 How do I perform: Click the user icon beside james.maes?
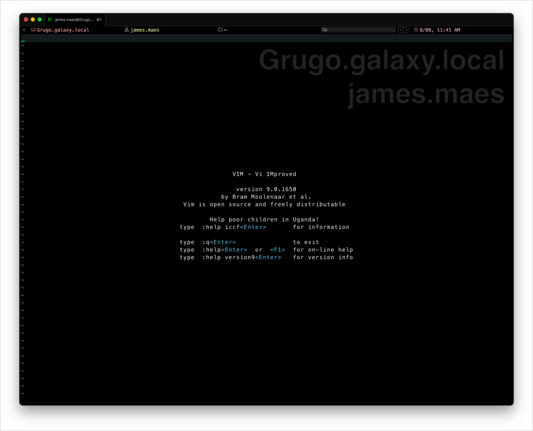[x=126, y=30]
